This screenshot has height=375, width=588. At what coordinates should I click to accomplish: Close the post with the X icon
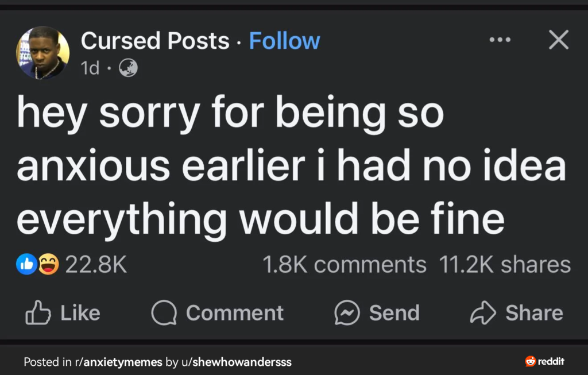[x=559, y=40]
